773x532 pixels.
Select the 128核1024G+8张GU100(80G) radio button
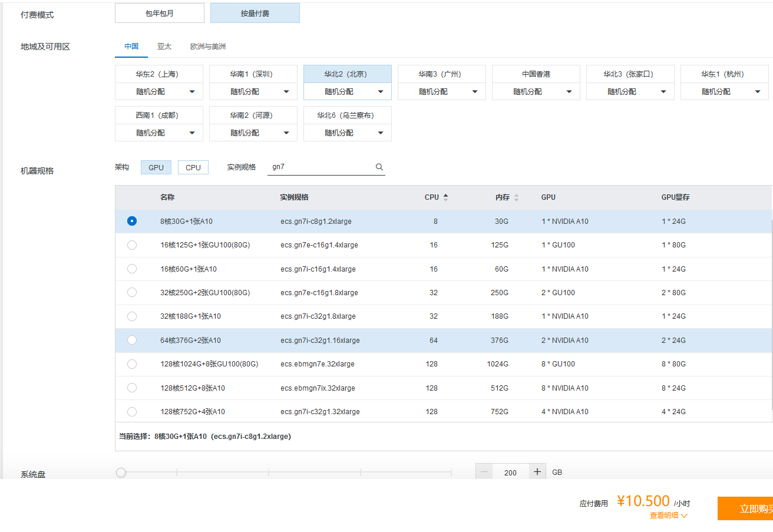point(132,364)
